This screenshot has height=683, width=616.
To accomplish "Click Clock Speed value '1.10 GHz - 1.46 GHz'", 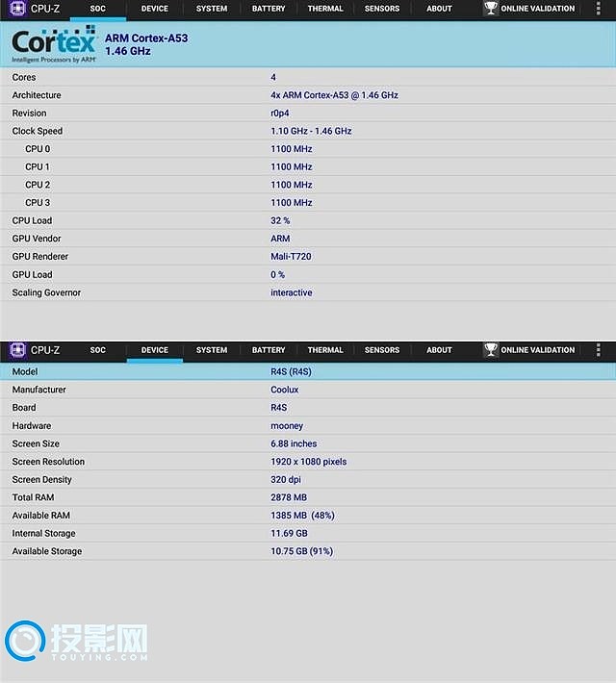I will pyautogui.click(x=311, y=131).
